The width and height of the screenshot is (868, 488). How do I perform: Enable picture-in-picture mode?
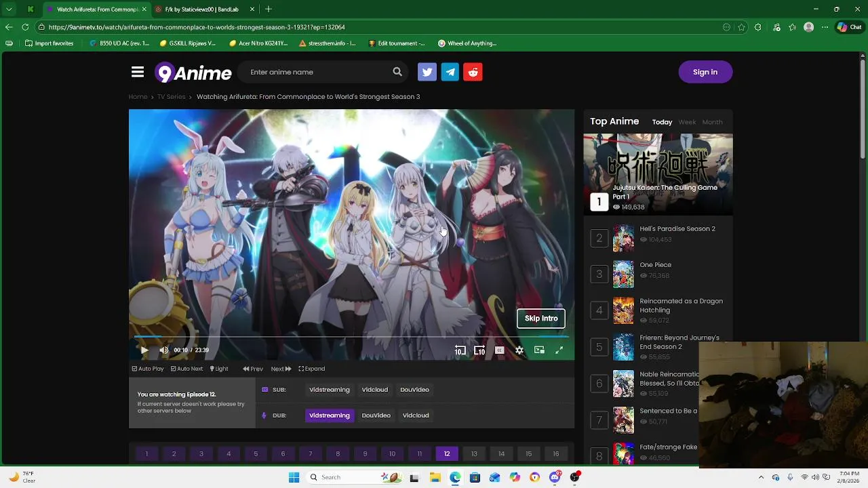pyautogui.click(x=539, y=350)
